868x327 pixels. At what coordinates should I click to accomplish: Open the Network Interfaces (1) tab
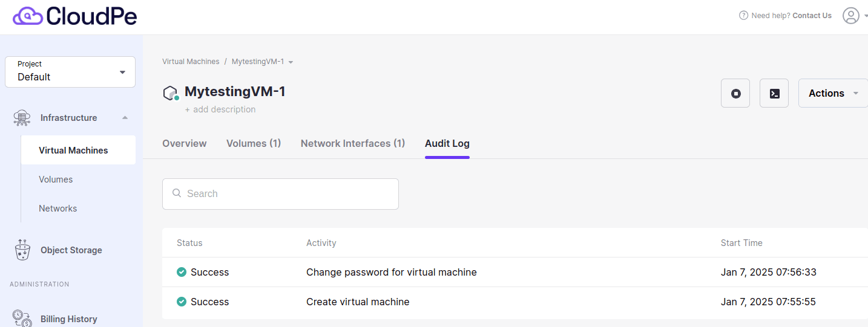tap(353, 143)
